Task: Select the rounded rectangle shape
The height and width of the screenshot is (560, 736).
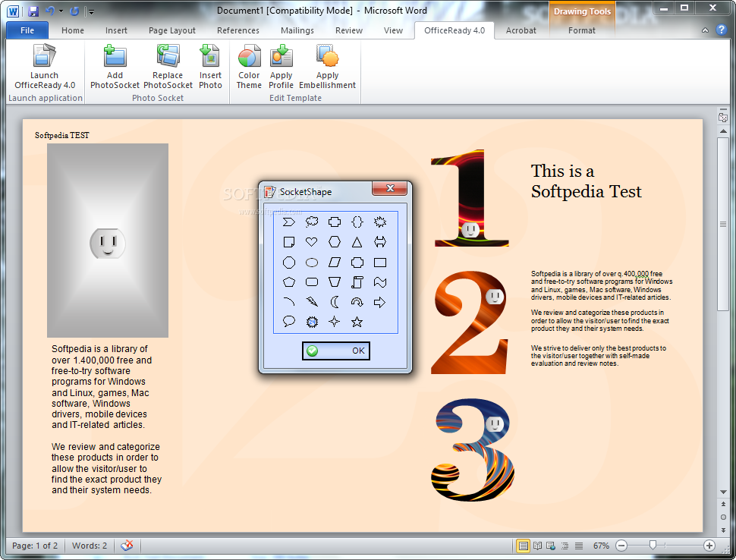Action: click(x=312, y=282)
